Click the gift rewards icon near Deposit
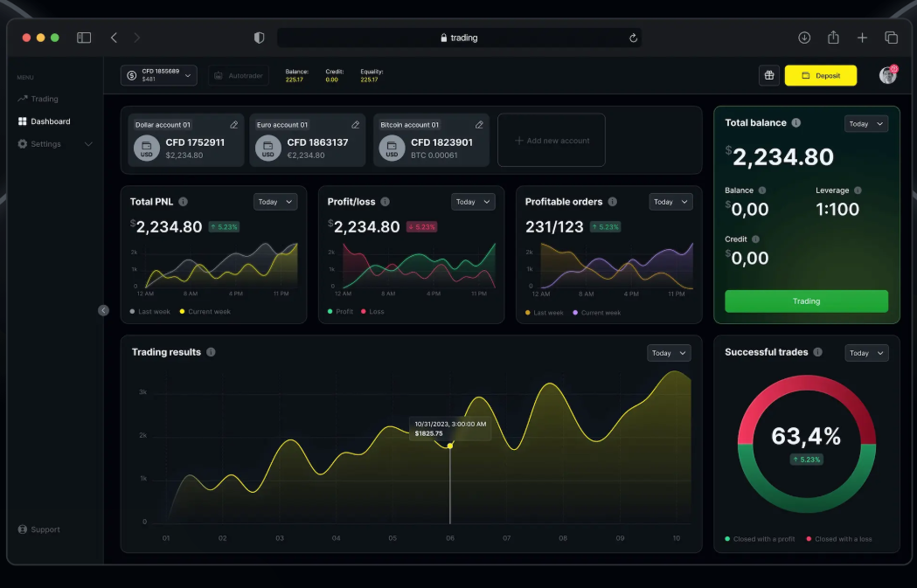 [769, 75]
